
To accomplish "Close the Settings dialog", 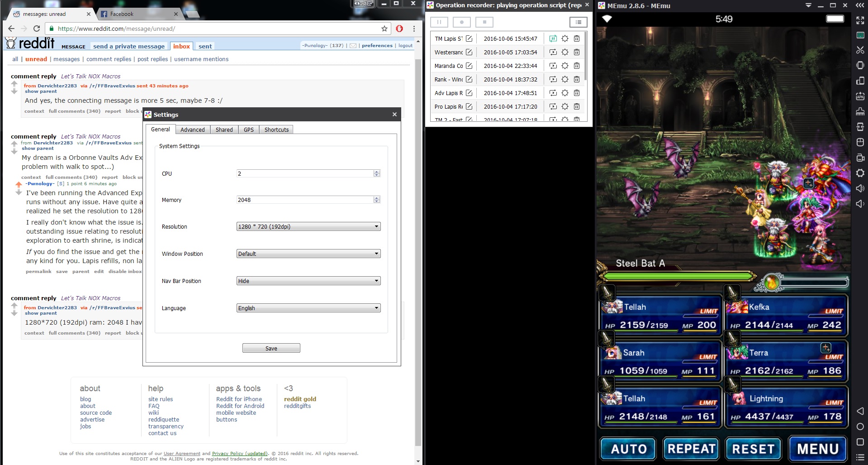I will (394, 115).
